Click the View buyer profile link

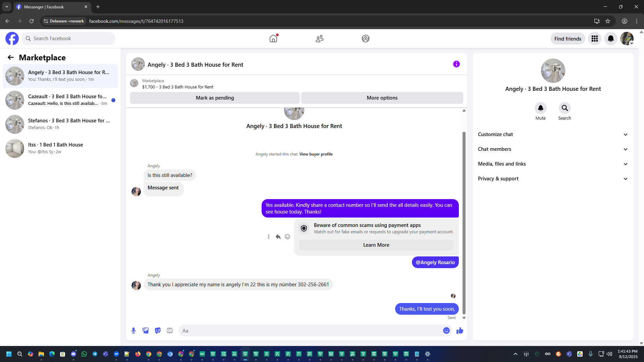(316, 154)
